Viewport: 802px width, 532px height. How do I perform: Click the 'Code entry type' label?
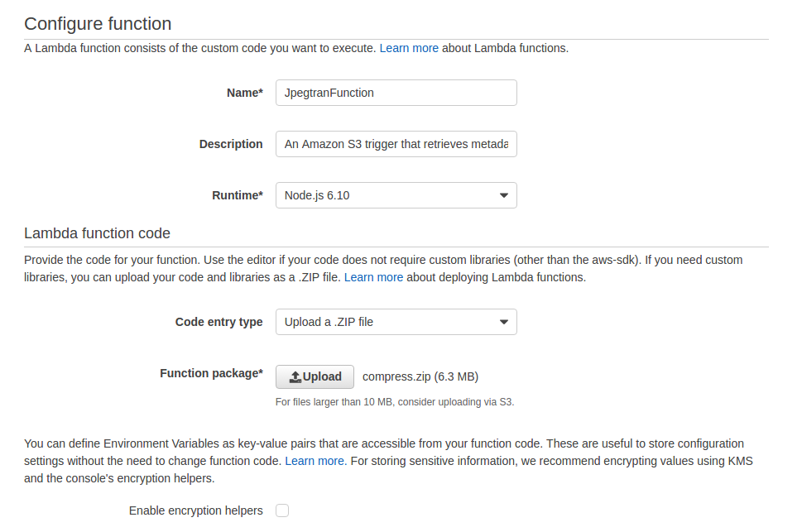219,323
